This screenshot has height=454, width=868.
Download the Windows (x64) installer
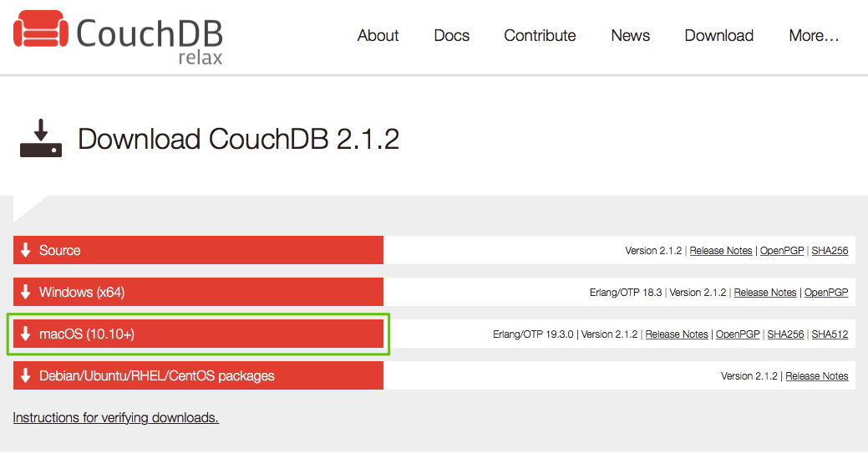coord(82,292)
